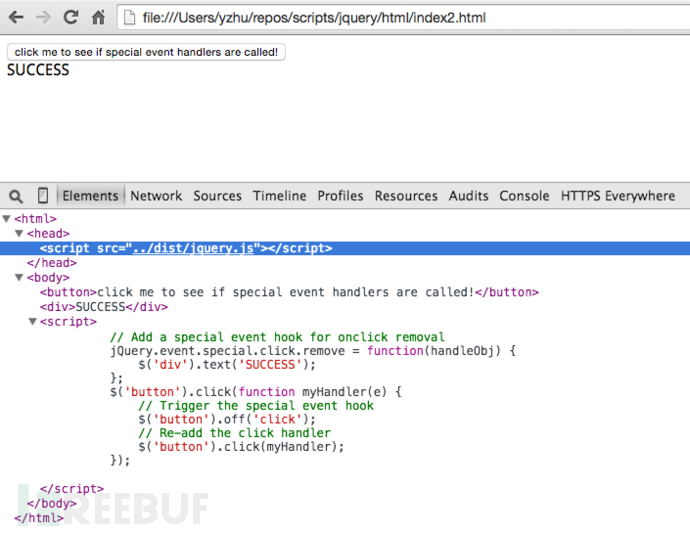The image size is (690, 533).
Task: Click the jQuery.event.special.click.remove code line
Action: click(312, 351)
